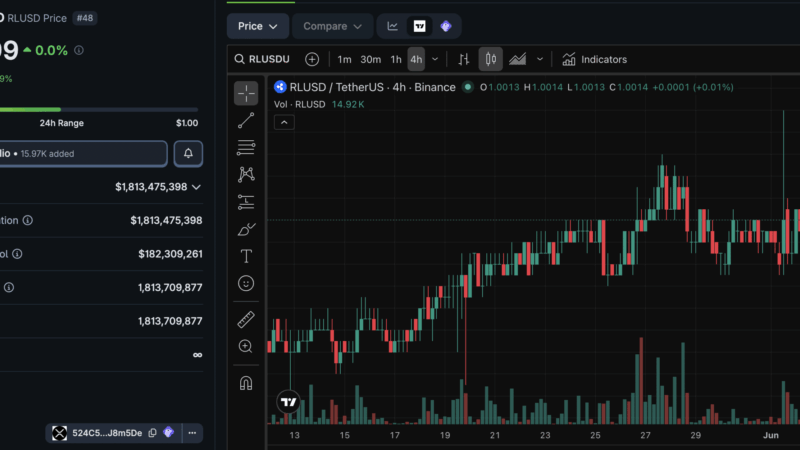This screenshot has width=800, height=450.
Task: Click the 24h Range progress bar
Action: tap(99, 109)
